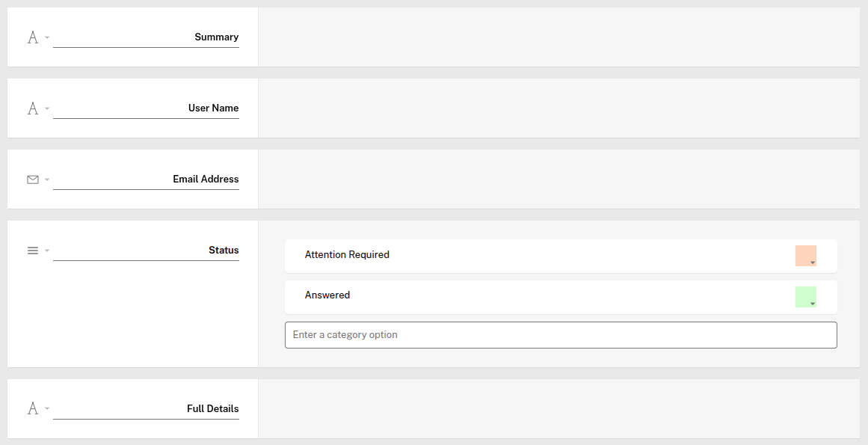Click the envelope icon beside Email Address
Screen dimensions: 868x445
(x=32, y=179)
